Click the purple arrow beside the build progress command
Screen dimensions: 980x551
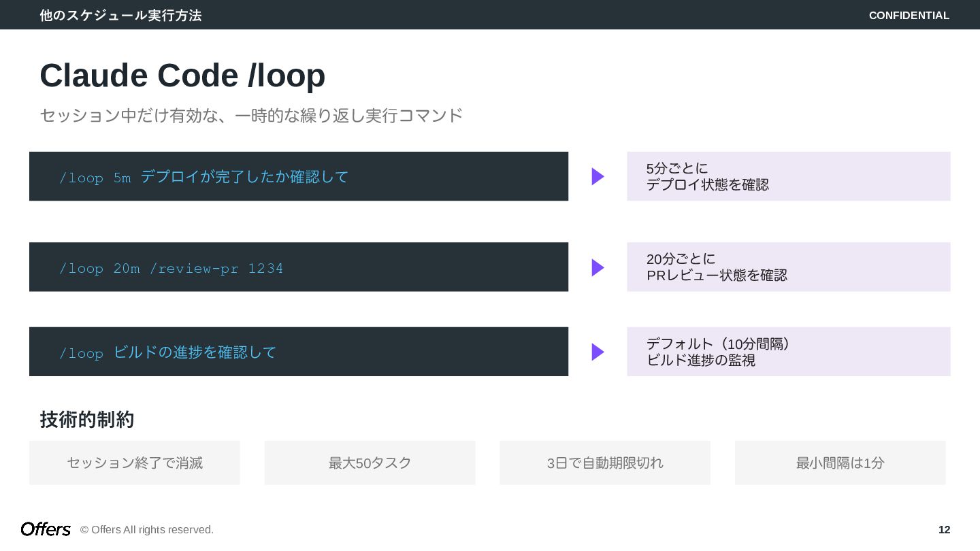[598, 352]
